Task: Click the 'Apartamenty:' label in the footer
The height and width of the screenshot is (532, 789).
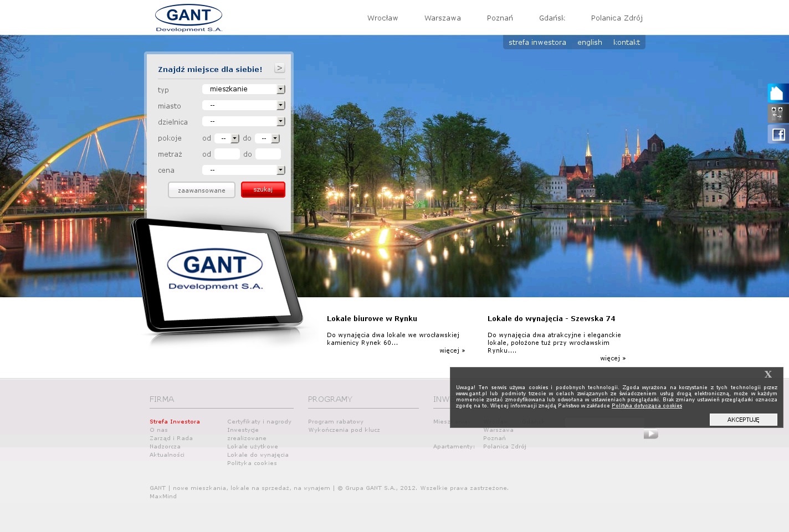Action: [454, 447]
